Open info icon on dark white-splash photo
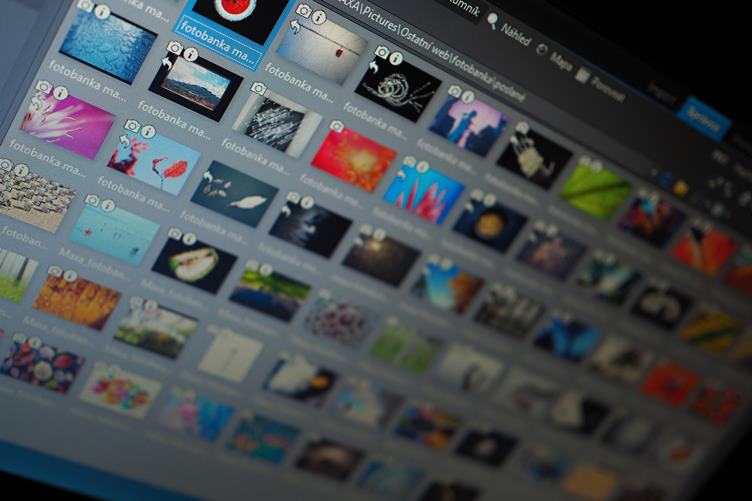Viewport: 752px width, 501px height. 307,203
